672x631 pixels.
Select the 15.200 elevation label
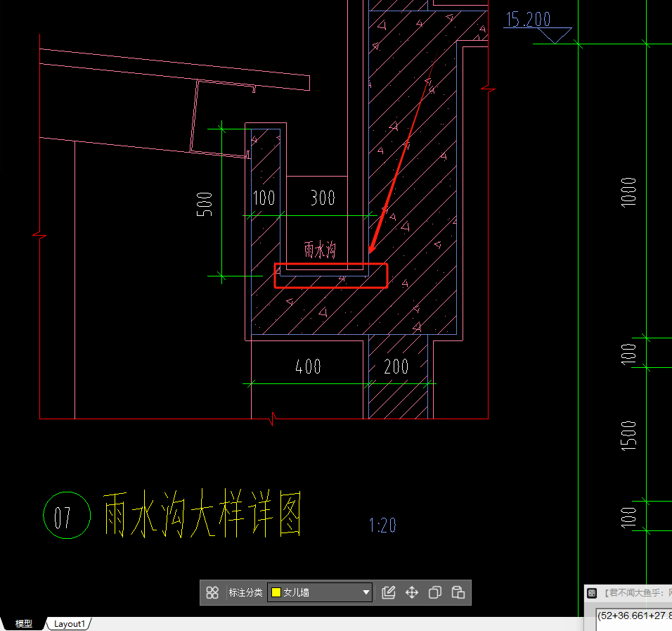pos(528,19)
